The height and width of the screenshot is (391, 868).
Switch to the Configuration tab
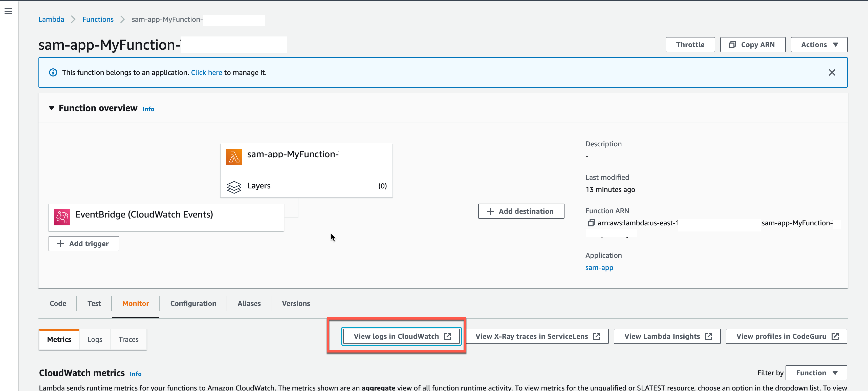point(193,303)
